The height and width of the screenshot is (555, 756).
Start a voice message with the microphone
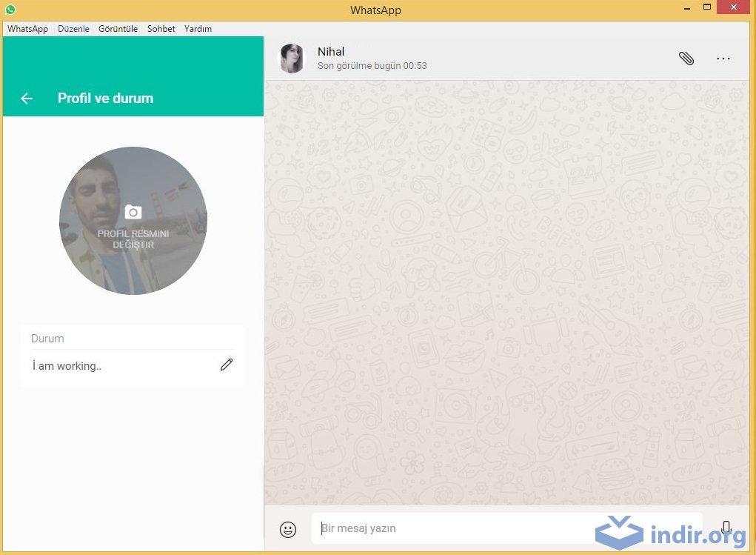click(726, 527)
